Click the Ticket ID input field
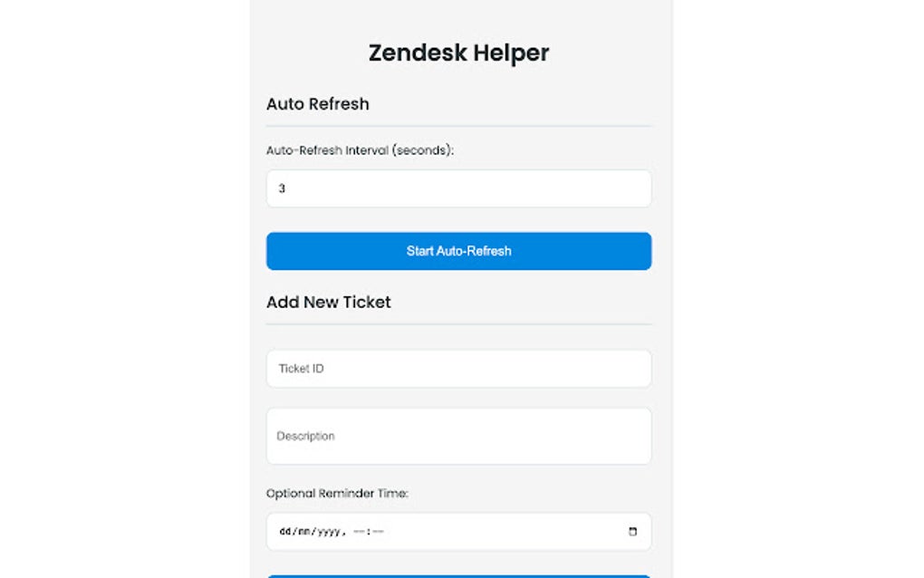 point(457,368)
